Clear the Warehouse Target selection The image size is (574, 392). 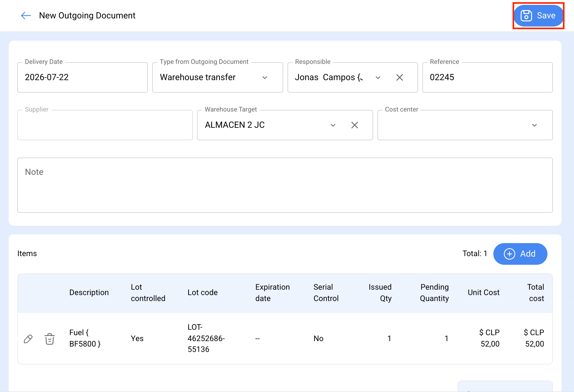point(355,125)
